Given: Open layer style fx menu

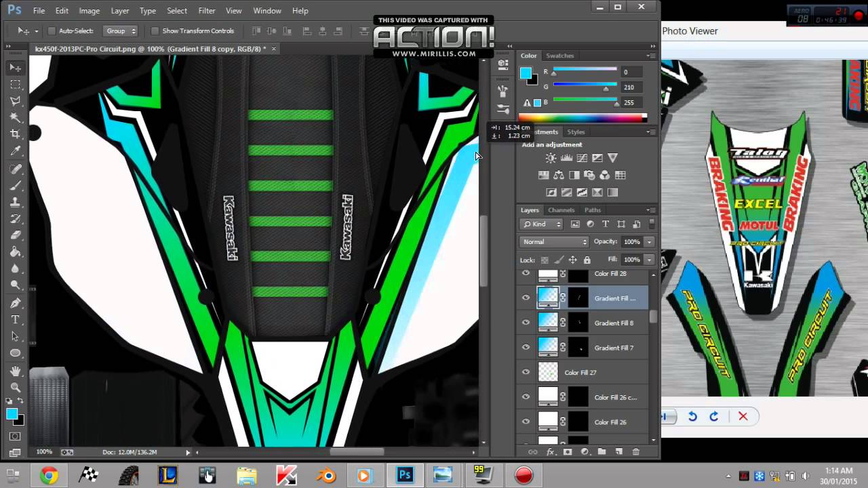Looking at the screenshot, I should 551,451.
